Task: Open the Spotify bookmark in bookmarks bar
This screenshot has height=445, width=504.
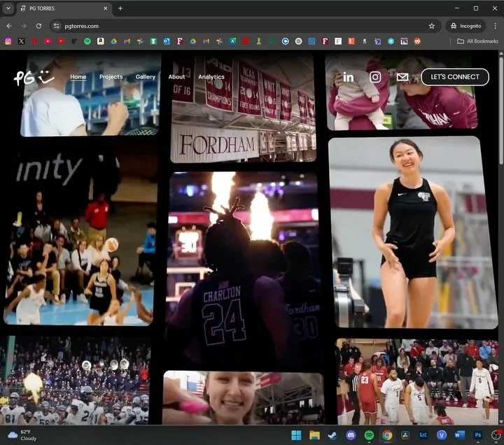Action: [x=87, y=41]
